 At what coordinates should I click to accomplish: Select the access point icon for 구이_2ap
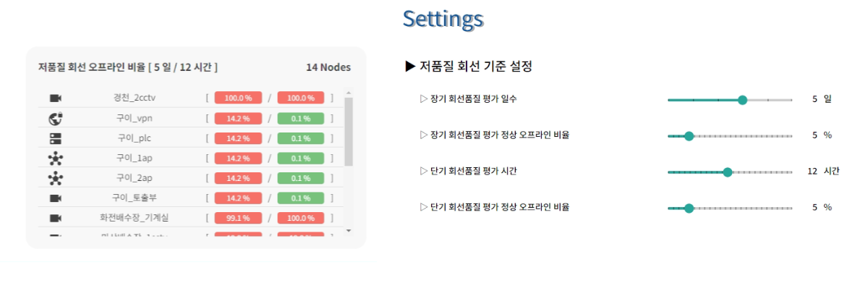[56, 178]
